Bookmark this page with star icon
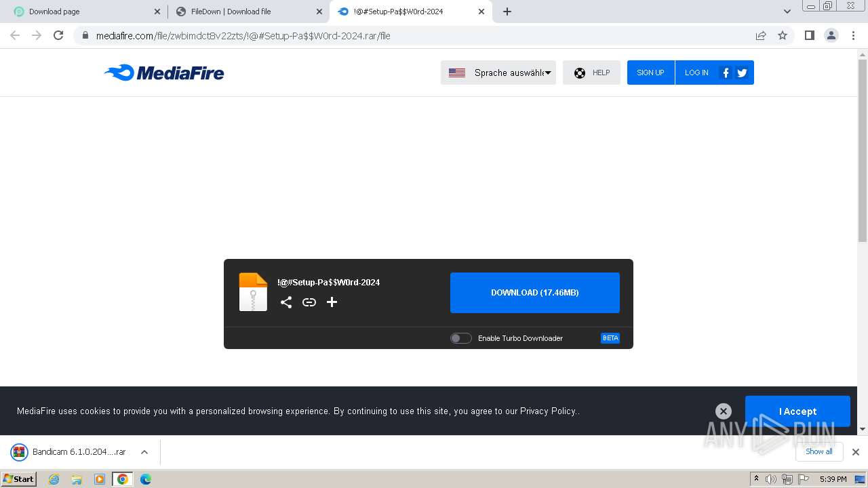The width and height of the screenshot is (868, 488). (x=783, y=35)
